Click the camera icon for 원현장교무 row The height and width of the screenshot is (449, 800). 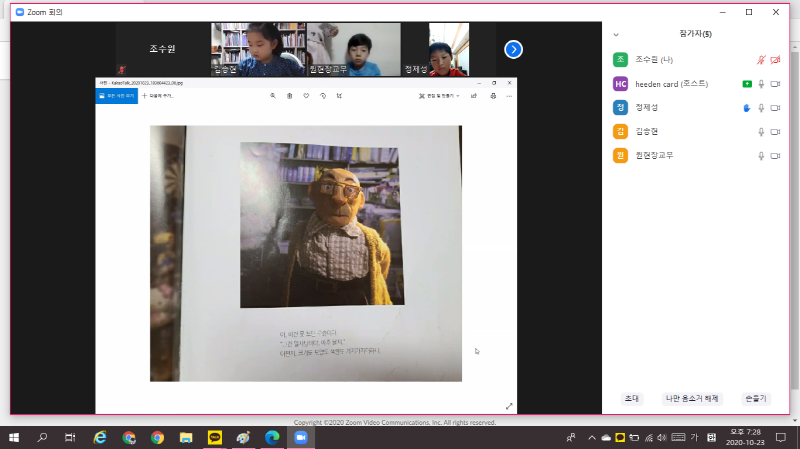coord(775,156)
